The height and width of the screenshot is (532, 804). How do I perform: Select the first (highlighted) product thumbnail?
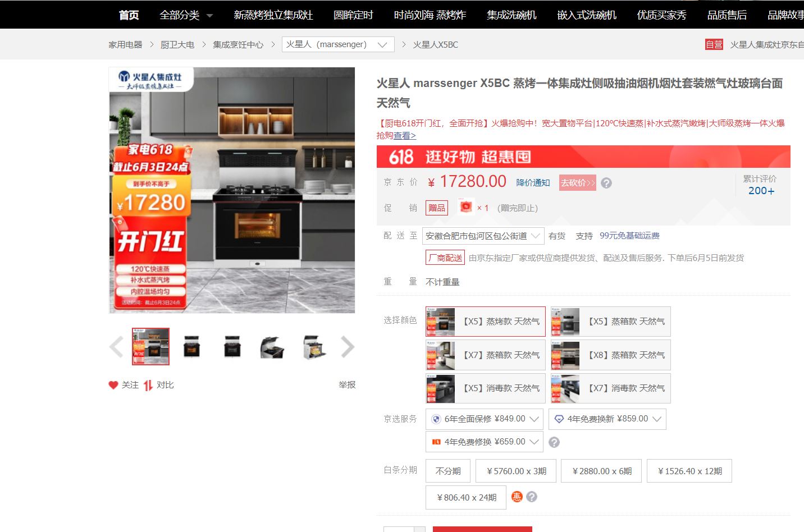[x=150, y=346]
